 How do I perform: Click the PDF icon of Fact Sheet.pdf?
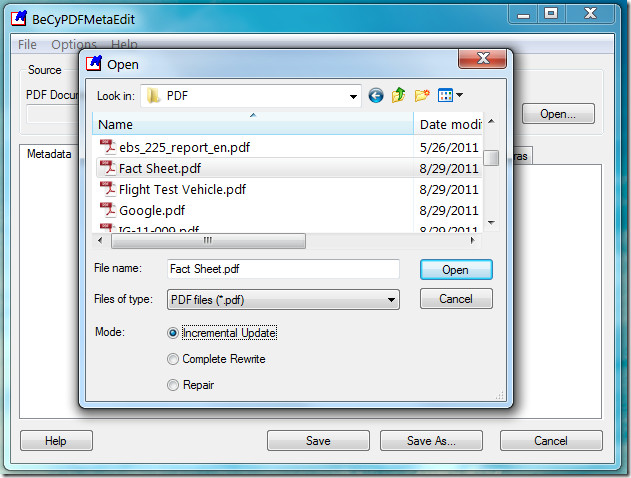pos(107,168)
